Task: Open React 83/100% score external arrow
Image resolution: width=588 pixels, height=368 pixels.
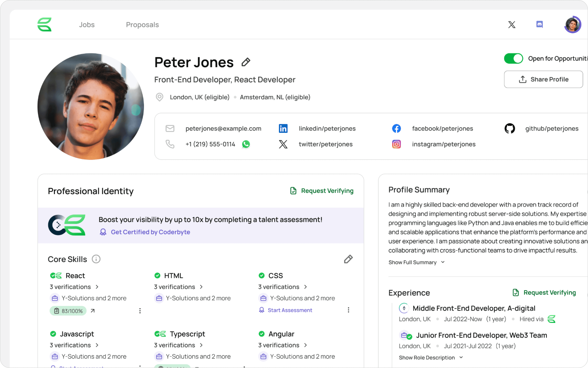Action: [92, 311]
